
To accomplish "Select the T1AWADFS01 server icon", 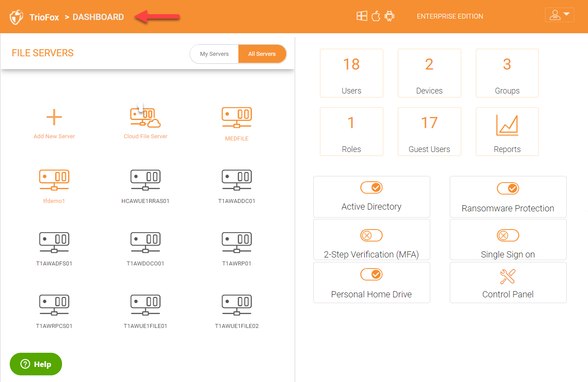I will 54,242.
